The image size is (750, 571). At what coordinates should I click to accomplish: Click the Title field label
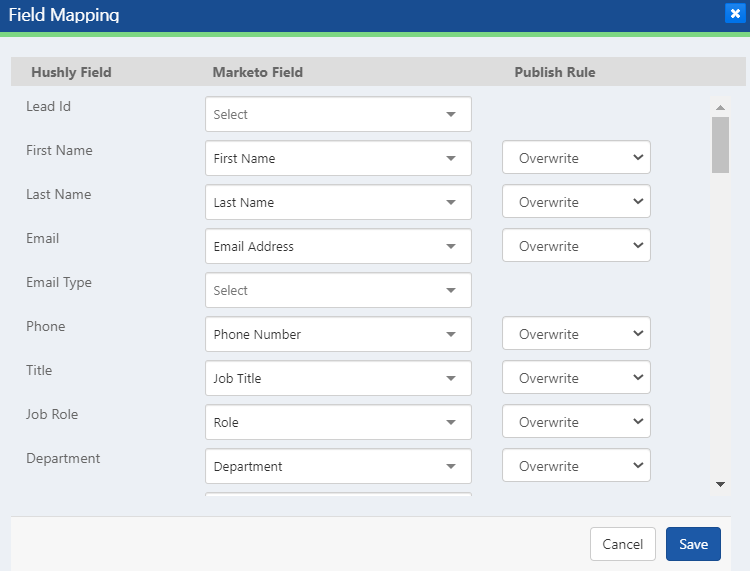point(39,370)
